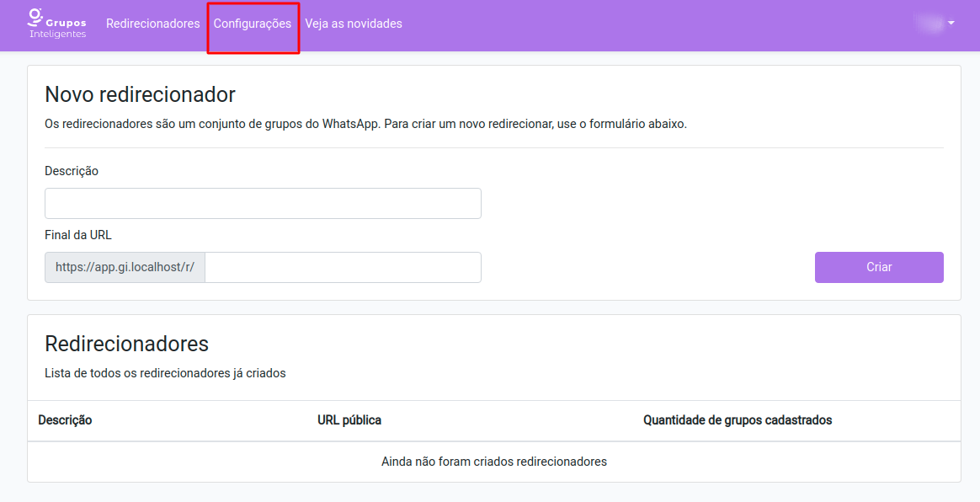Click the Final da URL input box
Image resolution: width=980 pixels, height=502 pixels.
(x=343, y=267)
